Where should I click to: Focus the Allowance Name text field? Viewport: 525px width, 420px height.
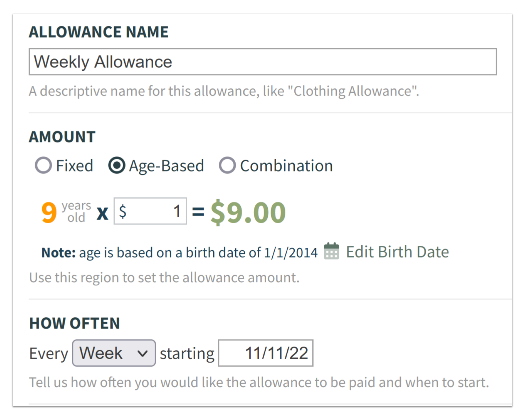pos(263,62)
